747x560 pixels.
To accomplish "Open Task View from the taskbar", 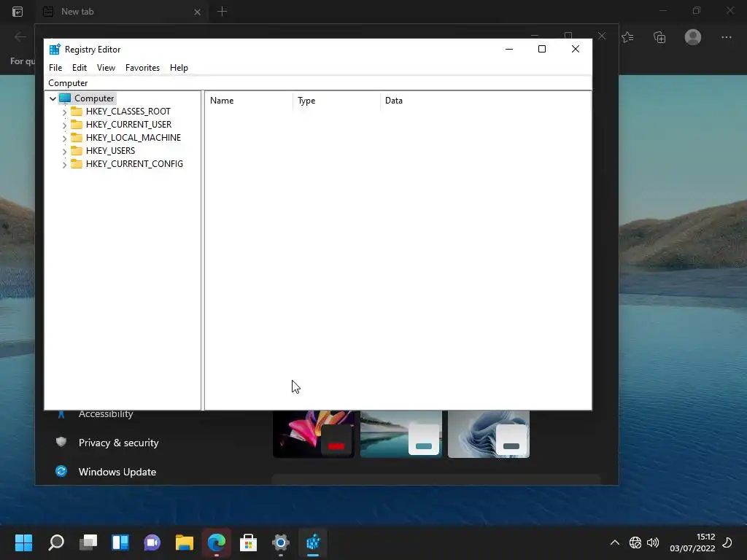I will click(88, 542).
